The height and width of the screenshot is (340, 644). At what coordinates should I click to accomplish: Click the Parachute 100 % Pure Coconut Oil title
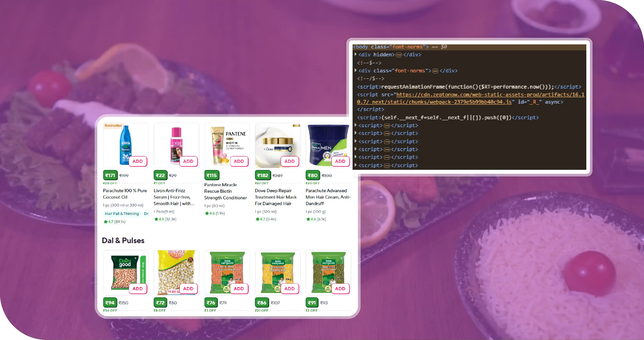125,194
